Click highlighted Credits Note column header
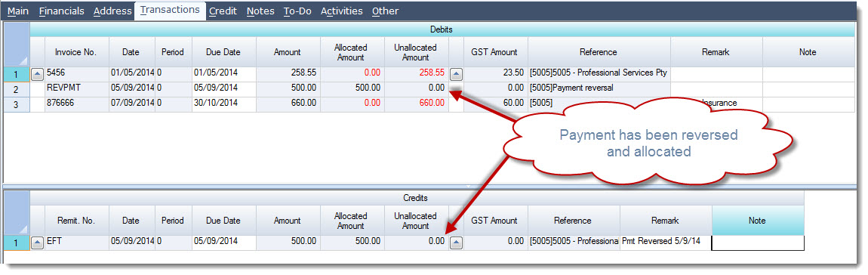 point(757,220)
